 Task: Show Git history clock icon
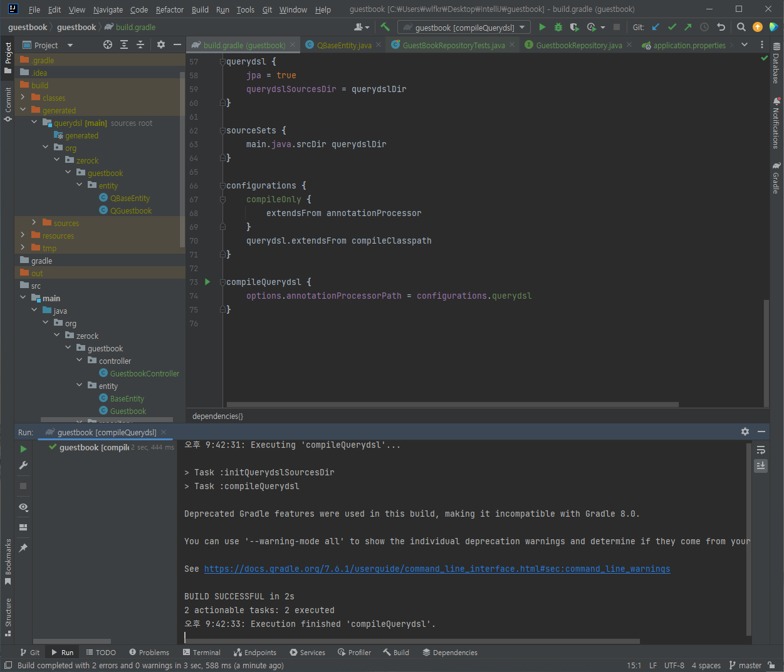tap(704, 27)
